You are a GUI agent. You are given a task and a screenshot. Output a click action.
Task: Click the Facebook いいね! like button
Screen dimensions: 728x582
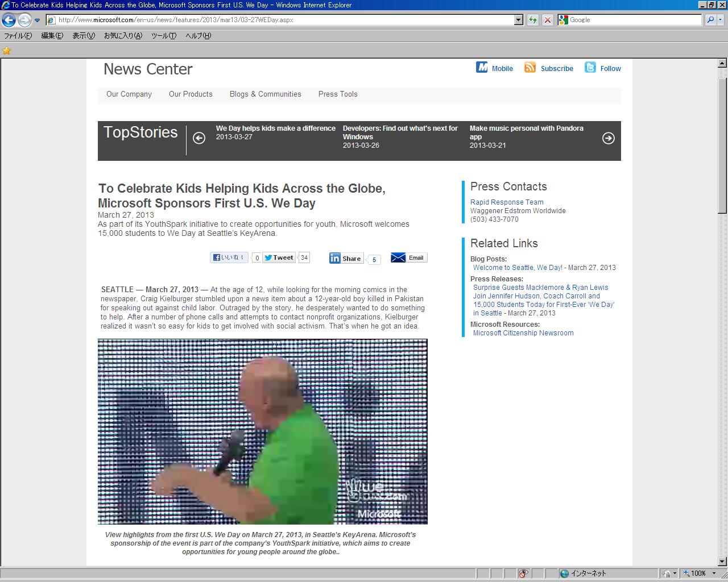[x=229, y=257]
